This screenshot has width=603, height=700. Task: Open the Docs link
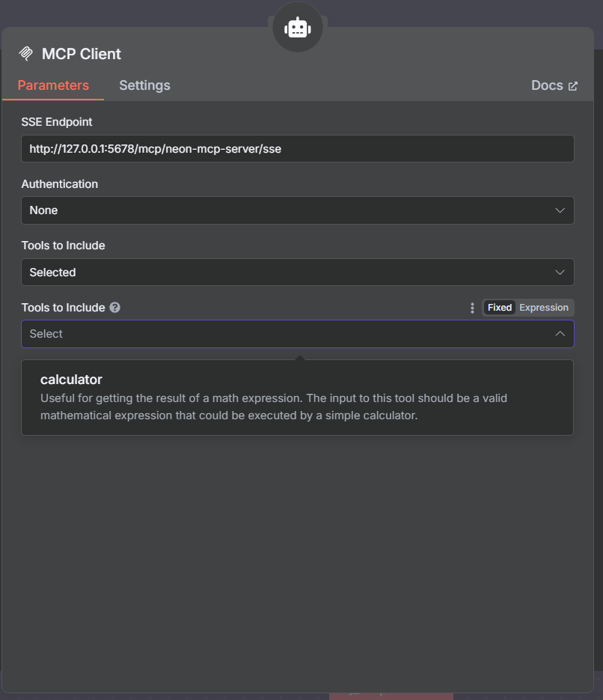[547, 85]
